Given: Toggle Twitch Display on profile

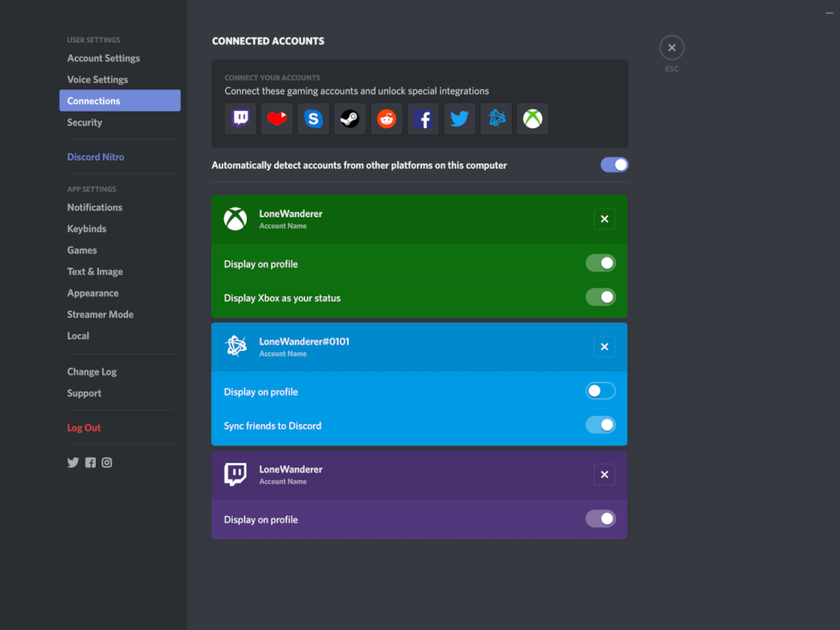Looking at the screenshot, I should click(600, 518).
